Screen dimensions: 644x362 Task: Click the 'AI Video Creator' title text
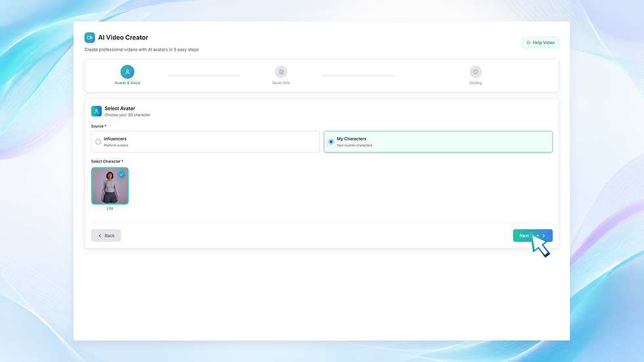pos(123,37)
